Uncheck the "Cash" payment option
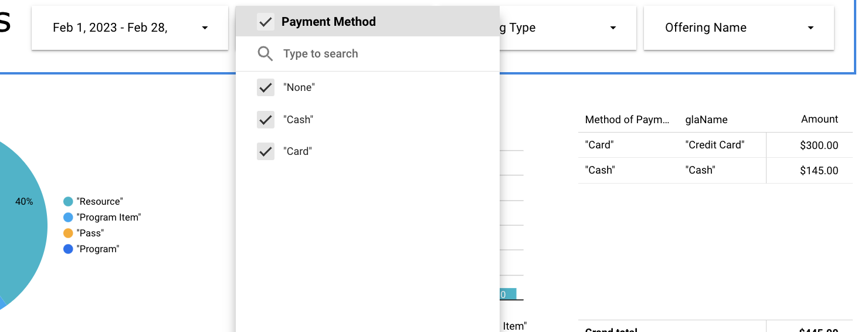The image size is (868, 332). pos(266,120)
